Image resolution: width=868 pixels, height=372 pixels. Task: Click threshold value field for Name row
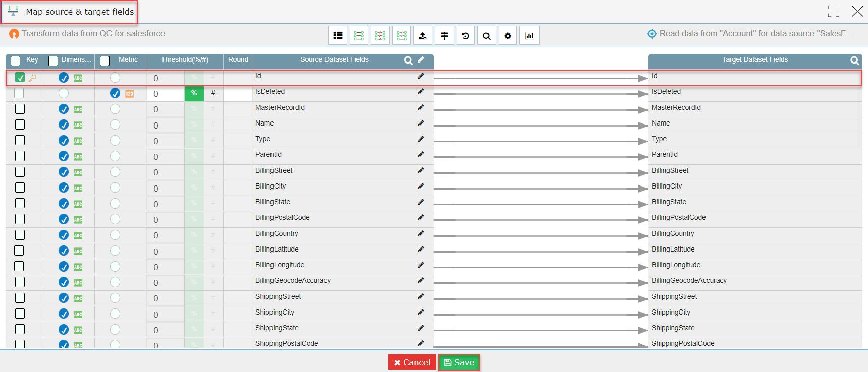pyautogui.click(x=165, y=125)
